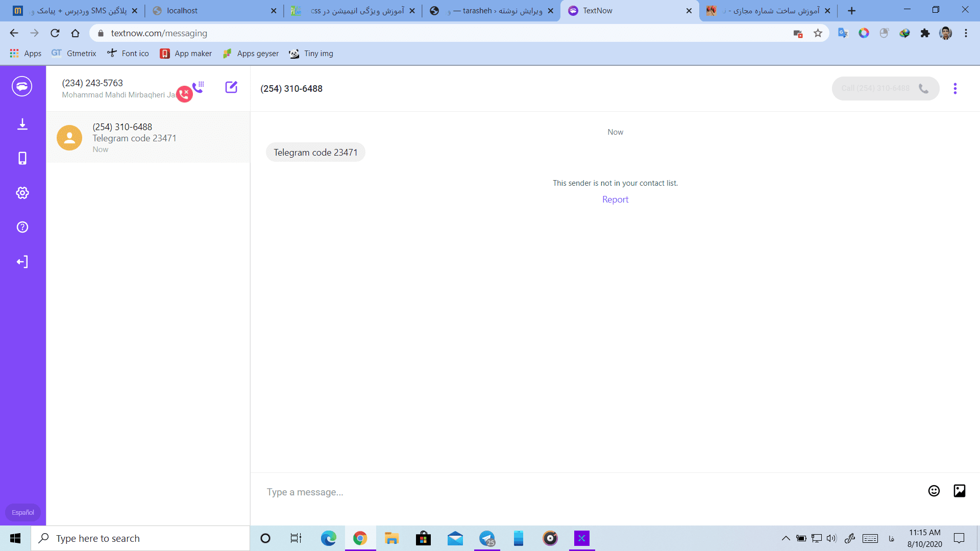Switch language to Español
Viewport: 980px width, 551px height.
pyautogui.click(x=23, y=512)
